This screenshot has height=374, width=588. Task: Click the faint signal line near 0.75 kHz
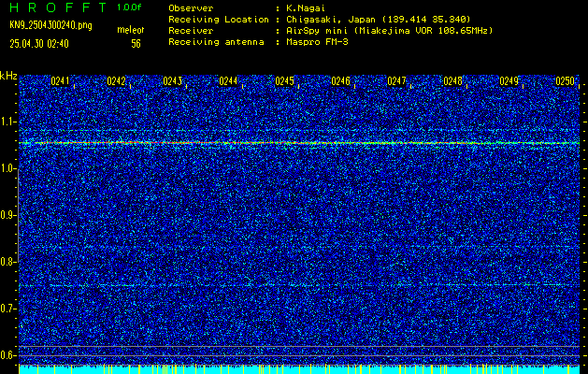pos(299,285)
